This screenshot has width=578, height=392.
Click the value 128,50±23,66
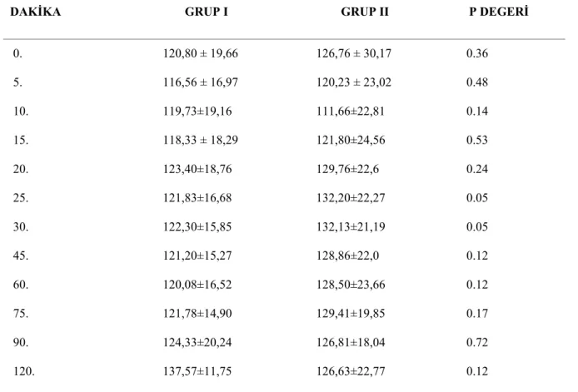pyautogui.click(x=351, y=285)
